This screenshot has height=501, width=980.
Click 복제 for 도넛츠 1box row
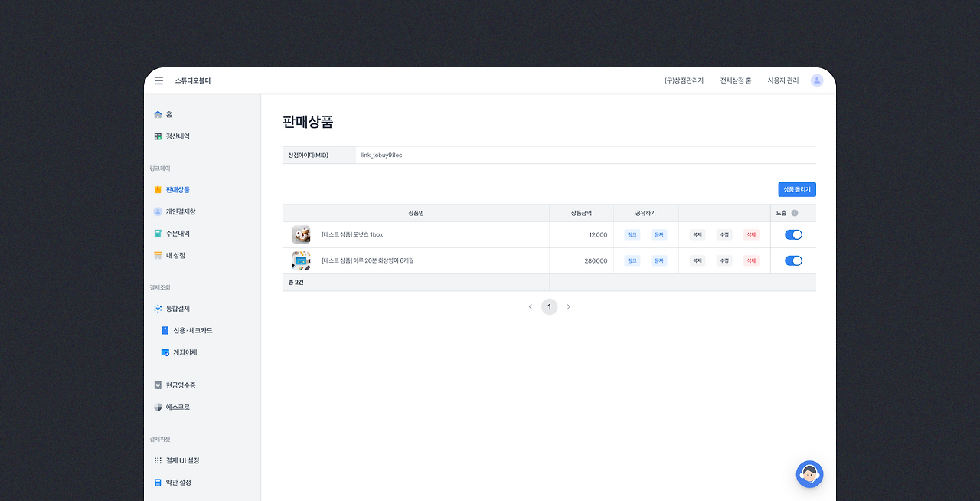[x=697, y=235]
